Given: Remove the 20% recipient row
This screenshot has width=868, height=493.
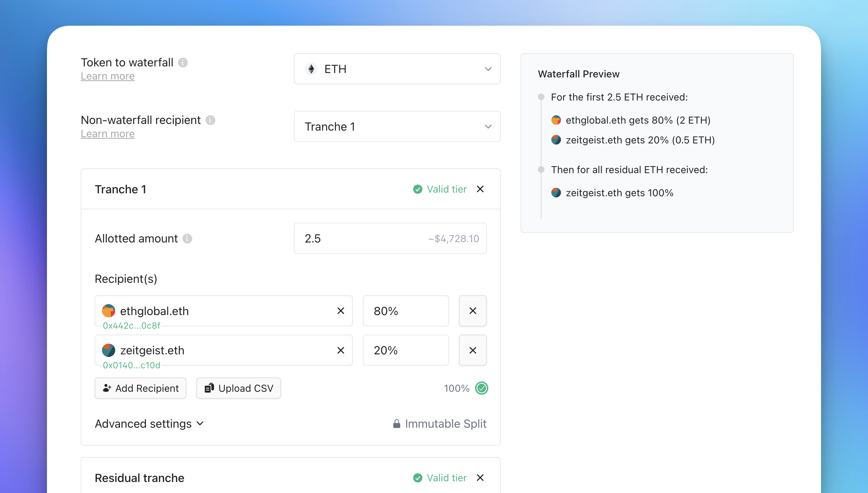Looking at the screenshot, I should 473,350.
